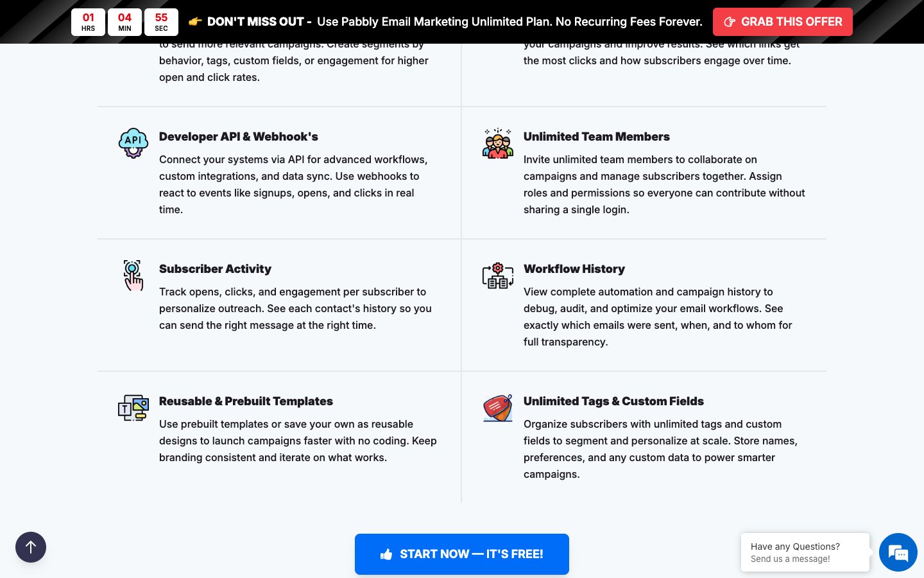Click the 'Workflow History' heading

(574, 269)
